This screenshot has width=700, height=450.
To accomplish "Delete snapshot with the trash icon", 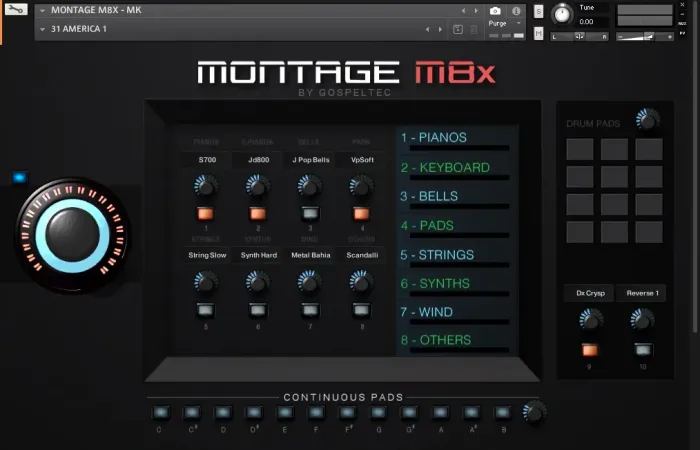I will click(x=474, y=29).
